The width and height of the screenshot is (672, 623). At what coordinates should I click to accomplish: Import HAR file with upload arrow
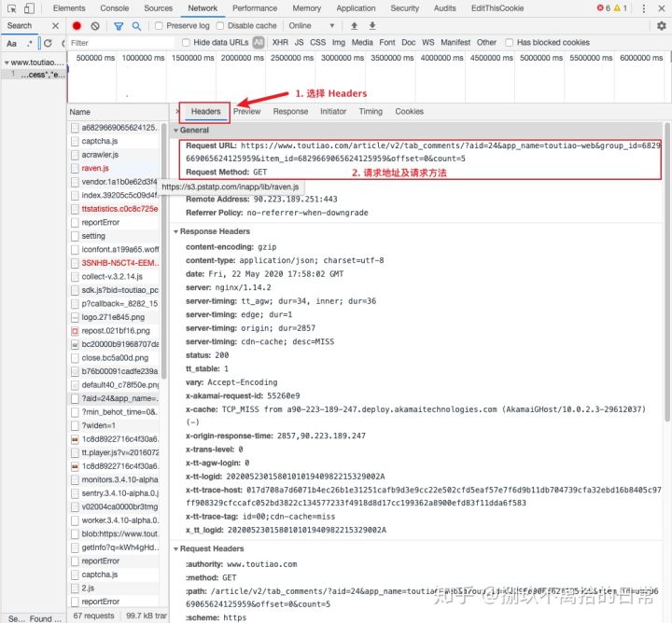[x=354, y=26]
